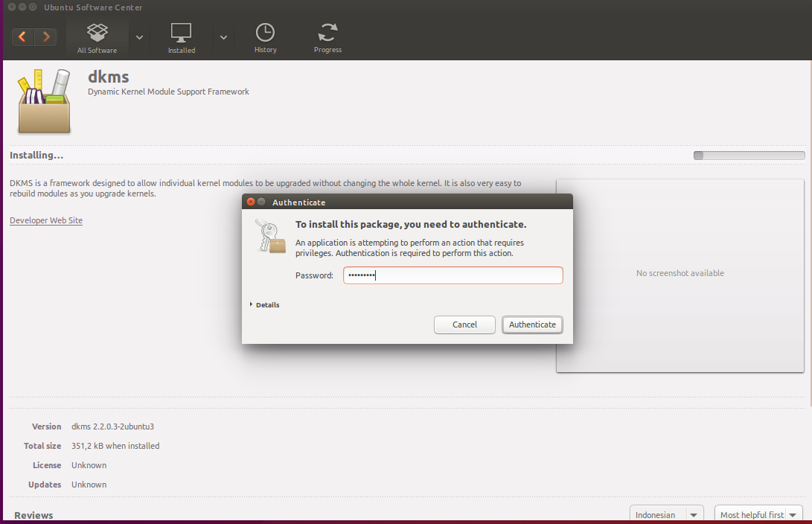Open the Developer Web Site link
This screenshot has height=524, width=812.
(x=46, y=220)
